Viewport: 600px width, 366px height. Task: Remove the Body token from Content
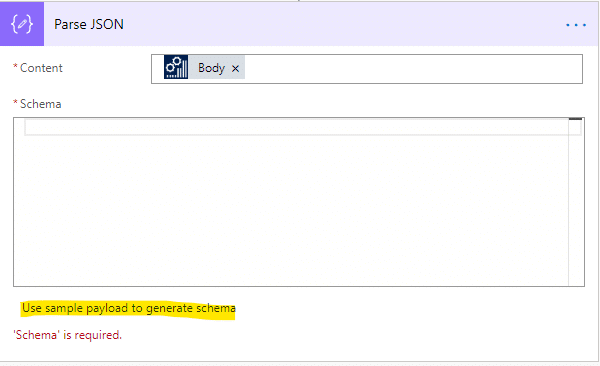tap(235, 69)
